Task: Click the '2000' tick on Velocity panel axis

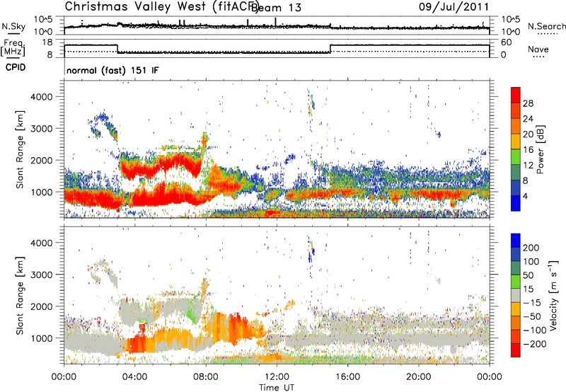Action: [41, 307]
